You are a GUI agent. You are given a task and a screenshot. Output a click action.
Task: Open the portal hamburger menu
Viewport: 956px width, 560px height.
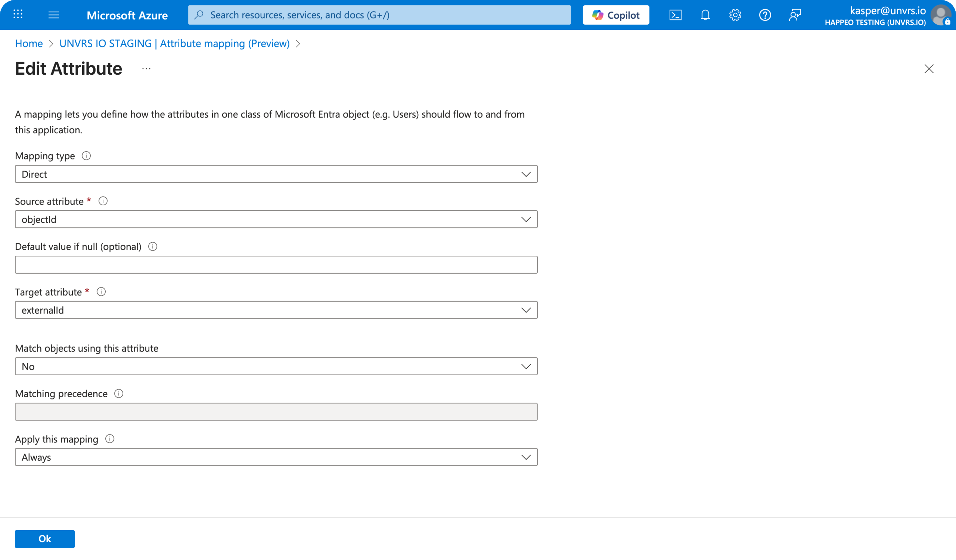54,15
